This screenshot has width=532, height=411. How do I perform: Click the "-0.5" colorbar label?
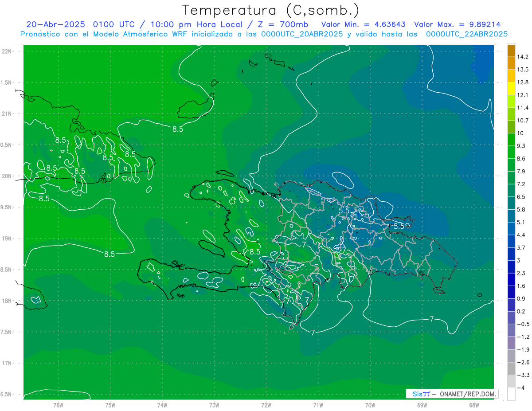(x=523, y=324)
